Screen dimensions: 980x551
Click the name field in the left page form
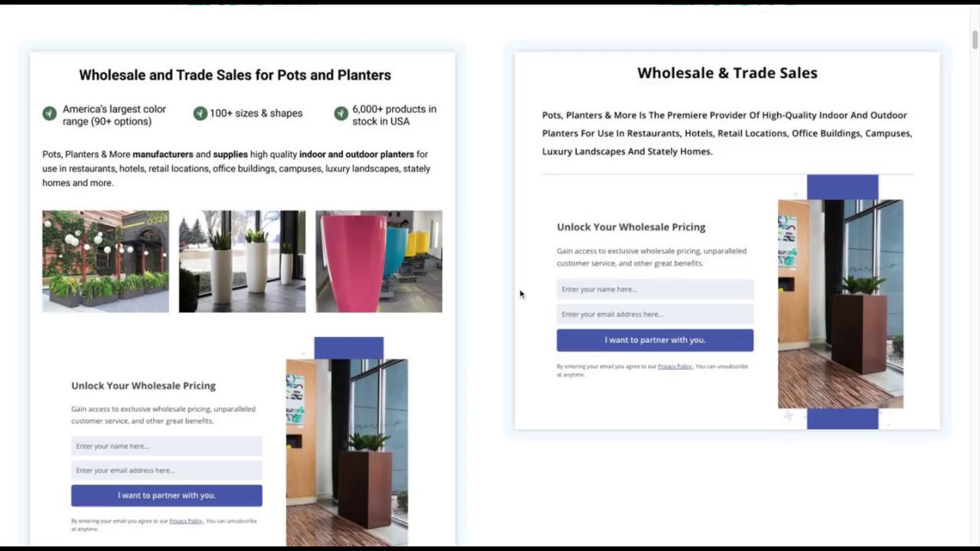pos(167,446)
